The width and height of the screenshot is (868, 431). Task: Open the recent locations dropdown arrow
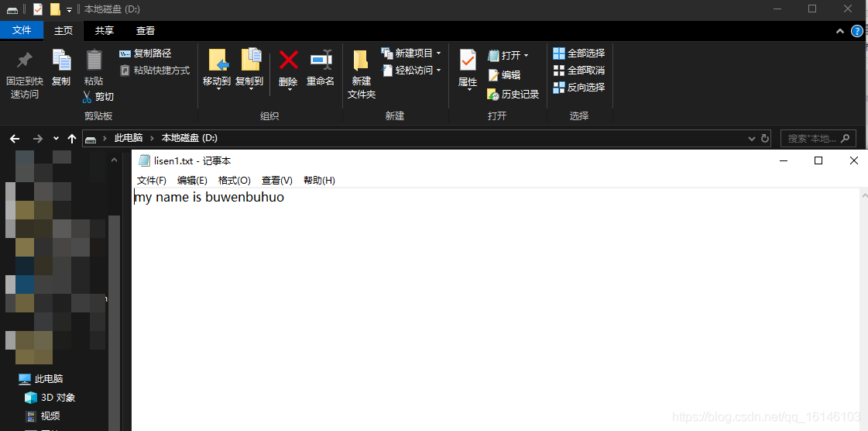(56, 139)
